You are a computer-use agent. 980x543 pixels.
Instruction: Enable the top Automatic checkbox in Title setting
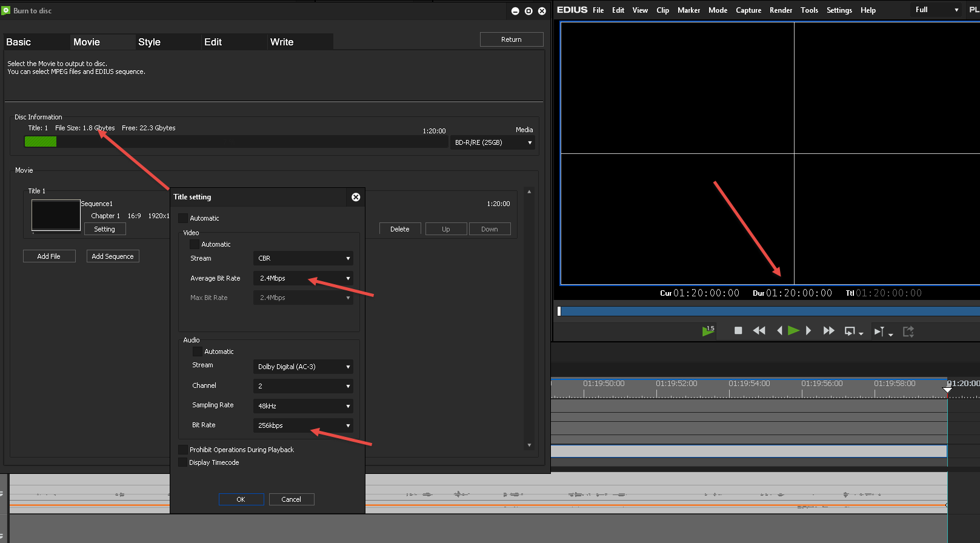click(x=183, y=218)
